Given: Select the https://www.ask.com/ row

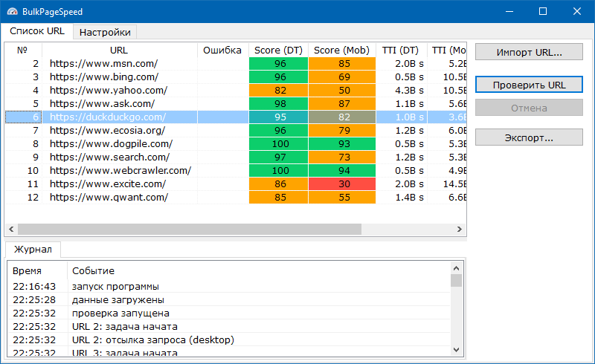Looking at the screenshot, I should (236, 103).
